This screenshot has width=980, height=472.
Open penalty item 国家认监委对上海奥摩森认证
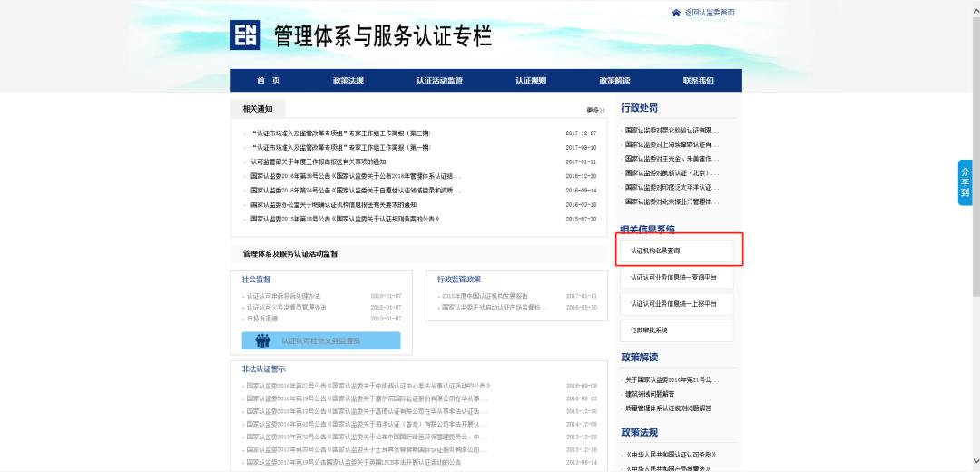pyautogui.click(x=672, y=144)
